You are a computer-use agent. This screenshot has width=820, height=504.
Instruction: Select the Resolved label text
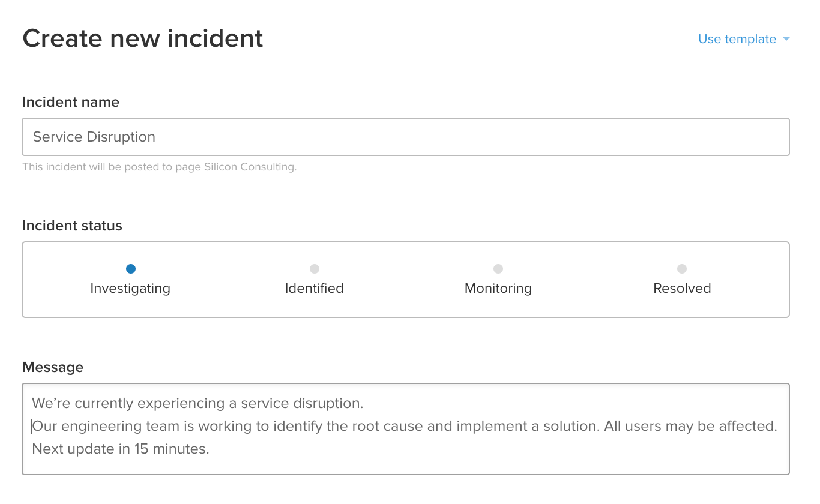[682, 289]
